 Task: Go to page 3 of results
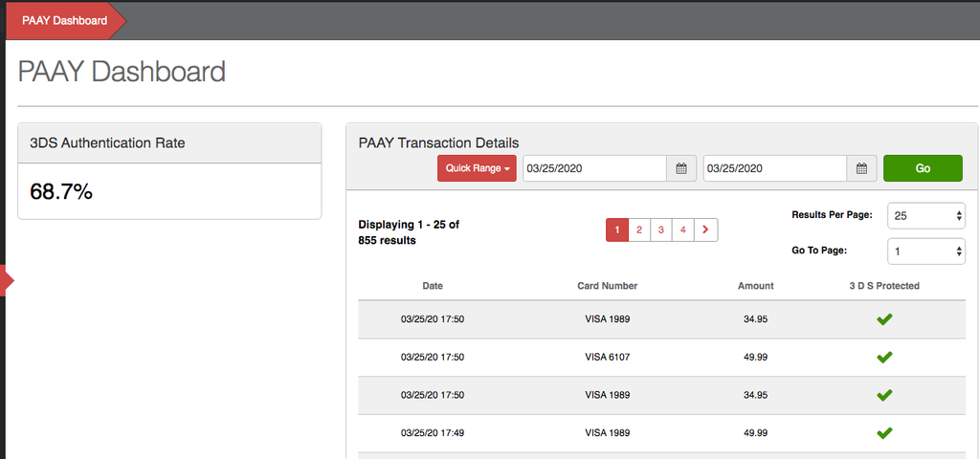(x=661, y=230)
